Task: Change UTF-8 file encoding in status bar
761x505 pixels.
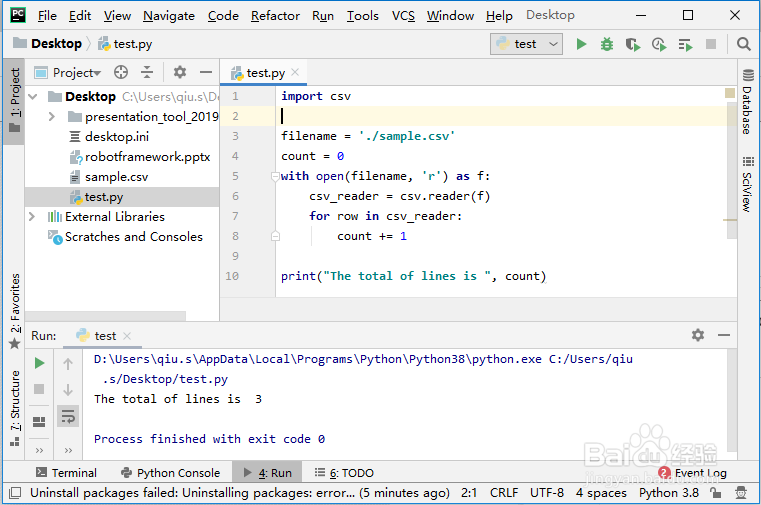Action: (547, 493)
